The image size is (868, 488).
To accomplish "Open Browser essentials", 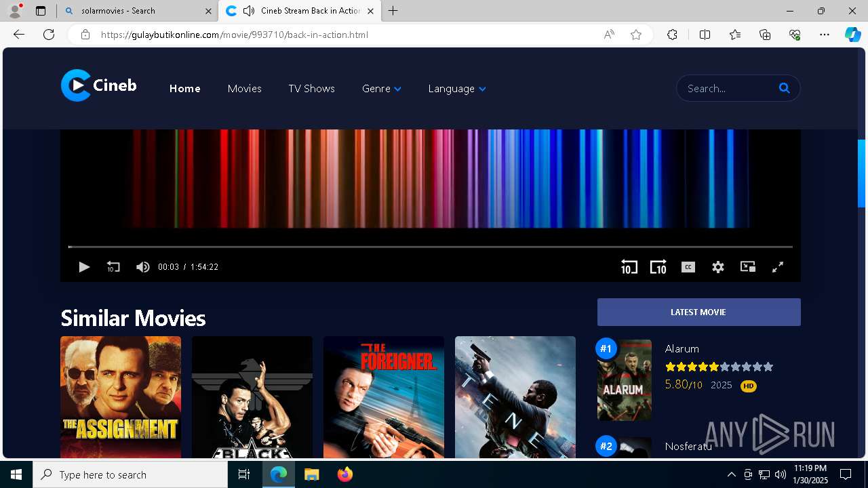I will (x=795, y=35).
